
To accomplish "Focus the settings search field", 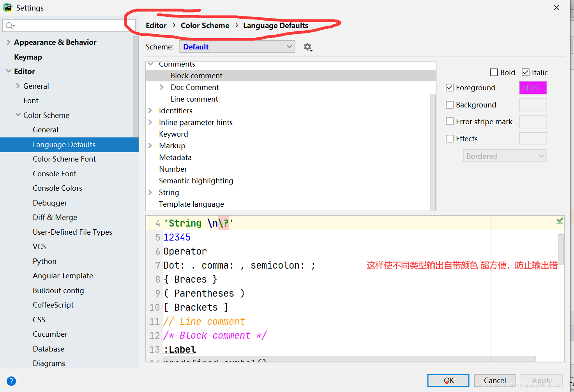I will (x=69, y=26).
